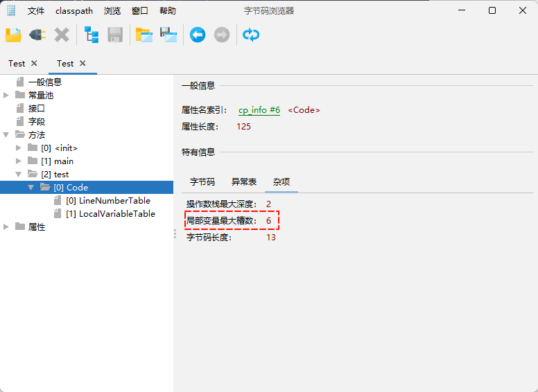This screenshot has height=392, width=538.
Task: Expand the [1] main method node
Action: tap(19, 161)
